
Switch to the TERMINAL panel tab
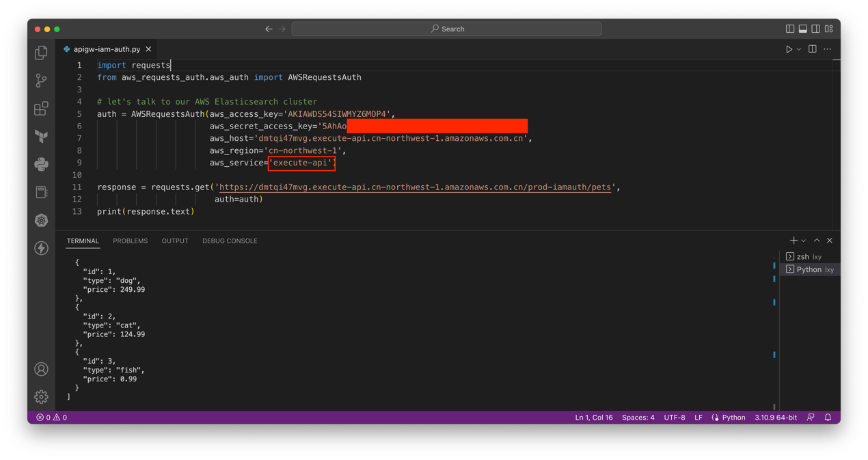point(83,241)
